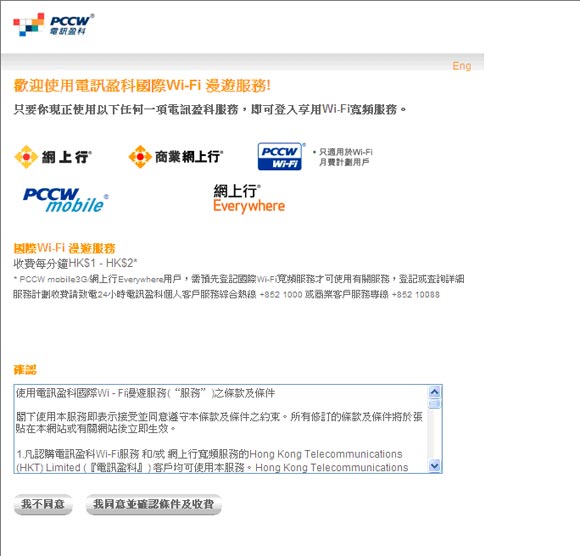Image resolution: width=580 pixels, height=556 pixels.
Task: Click 我同意並確認條件及收費 agree button
Action: tap(154, 504)
